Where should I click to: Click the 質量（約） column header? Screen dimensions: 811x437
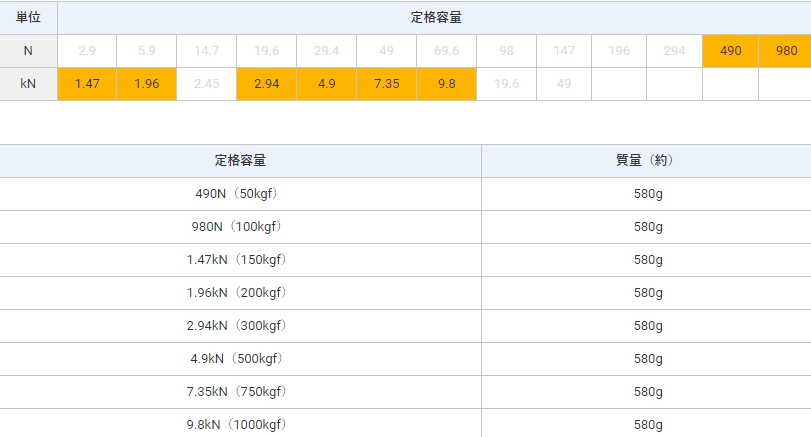(647, 160)
